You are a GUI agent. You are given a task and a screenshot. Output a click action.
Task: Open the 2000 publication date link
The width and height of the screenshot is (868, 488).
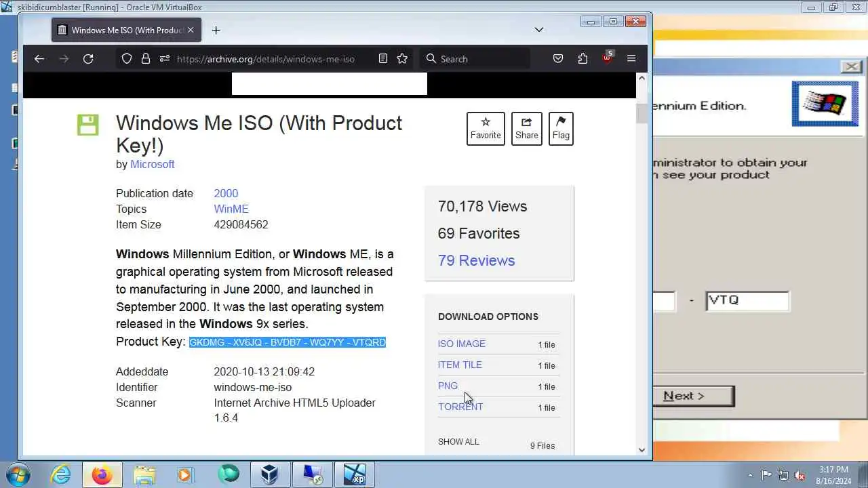(226, 193)
